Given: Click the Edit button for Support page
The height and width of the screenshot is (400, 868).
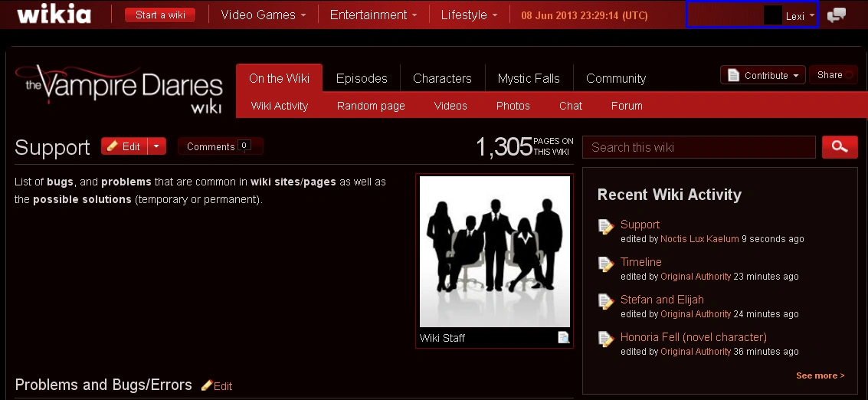Looking at the screenshot, I should (125, 146).
